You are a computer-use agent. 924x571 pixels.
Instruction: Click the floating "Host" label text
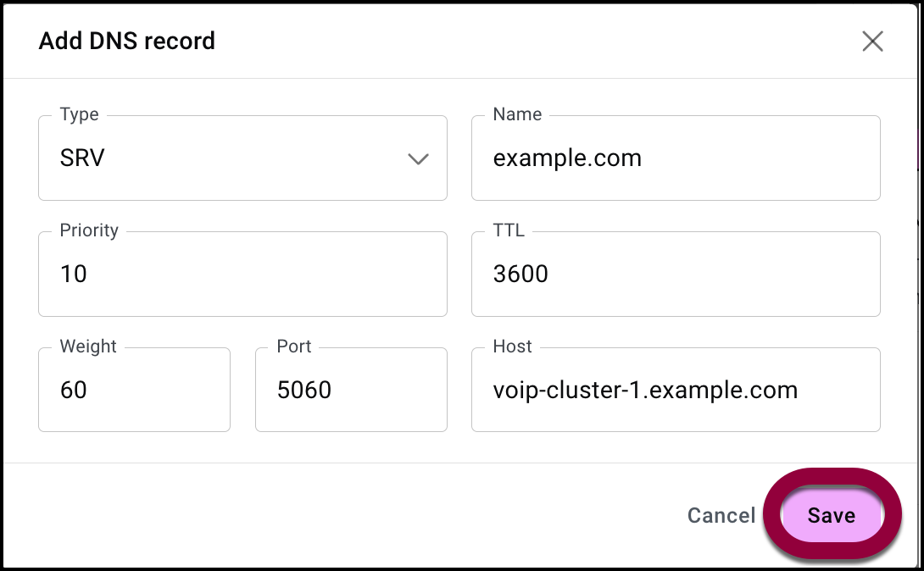tap(512, 346)
